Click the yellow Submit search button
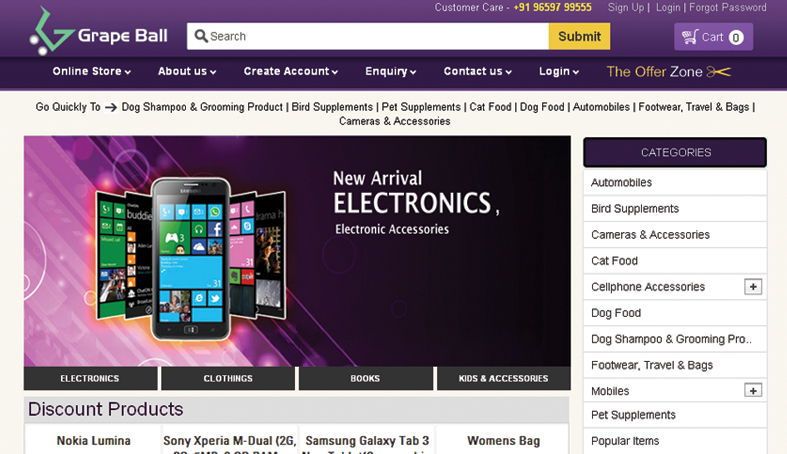 tap(579, 36)
